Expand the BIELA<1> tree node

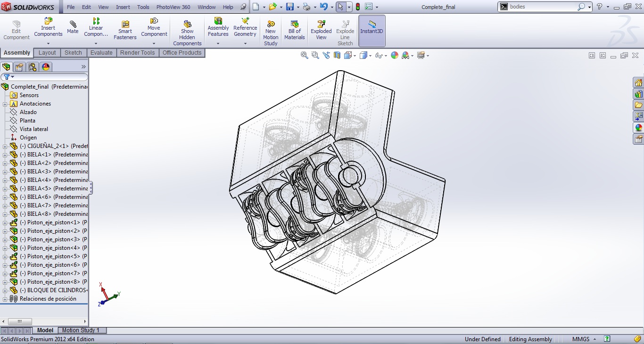pos(5,155)
